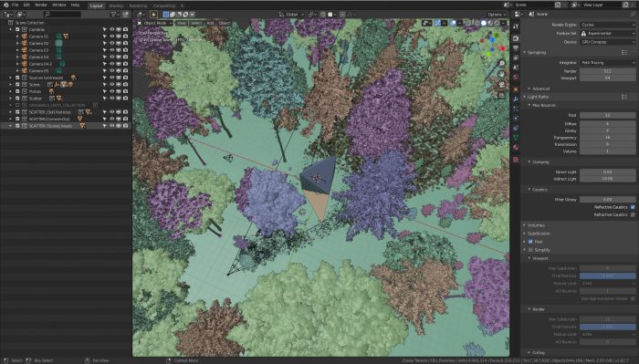Switch to the Compositing workspace tab

(x=163, y=5)
